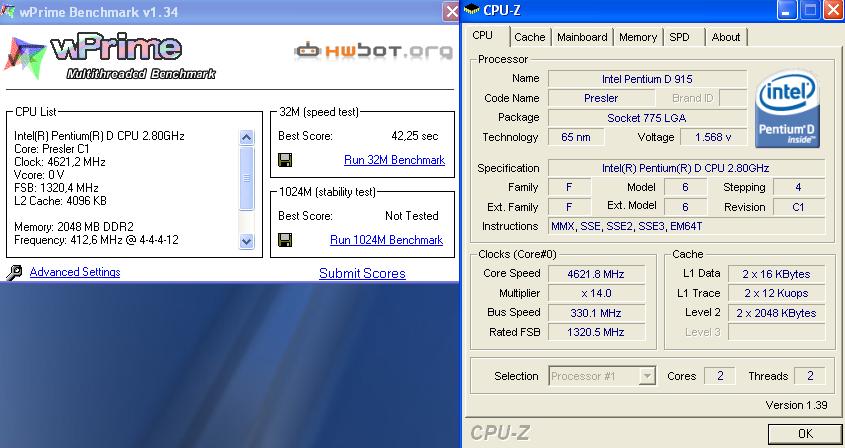845x448 pixels.
Task: Click the Bus Speed value 330.1 MHz
Action: 596,313
